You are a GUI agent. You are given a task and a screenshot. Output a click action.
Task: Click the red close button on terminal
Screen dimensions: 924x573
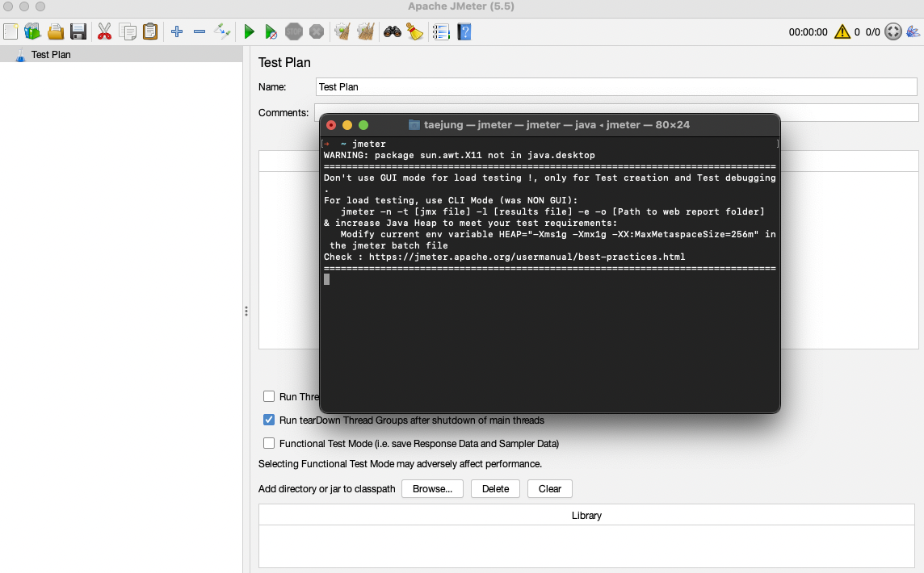tap(331, 125)
